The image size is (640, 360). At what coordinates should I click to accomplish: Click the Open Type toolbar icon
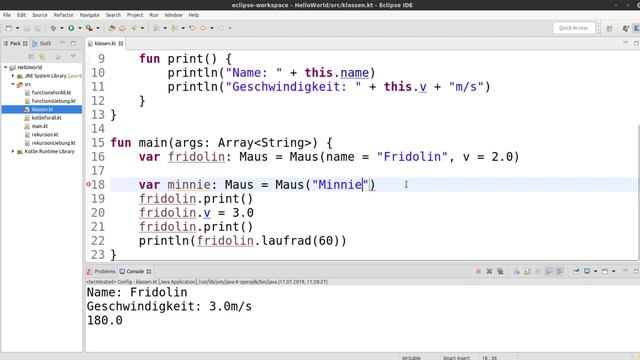111,28
